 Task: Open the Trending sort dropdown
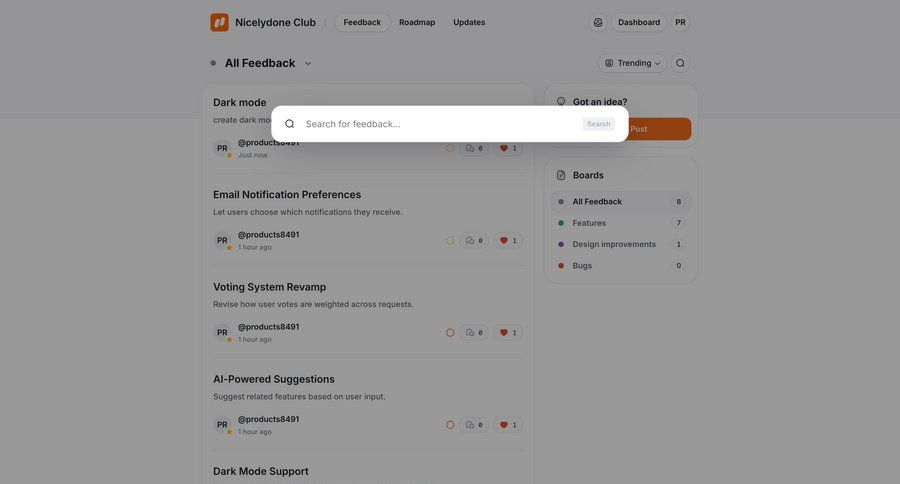(633, 63)
